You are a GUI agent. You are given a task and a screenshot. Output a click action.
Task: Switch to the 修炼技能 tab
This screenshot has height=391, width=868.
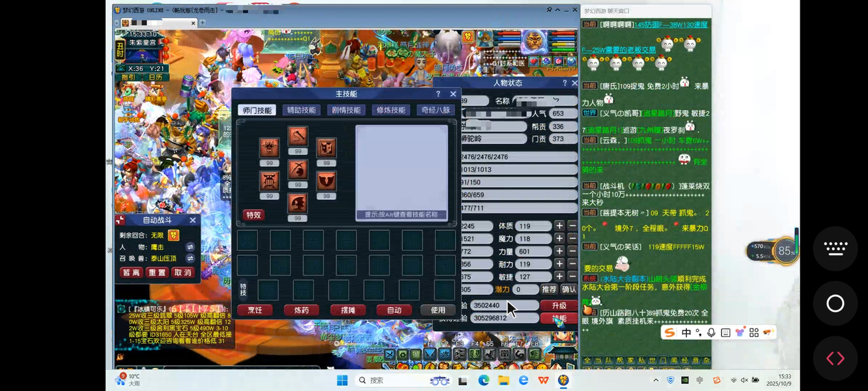click(x=391, y=110)
